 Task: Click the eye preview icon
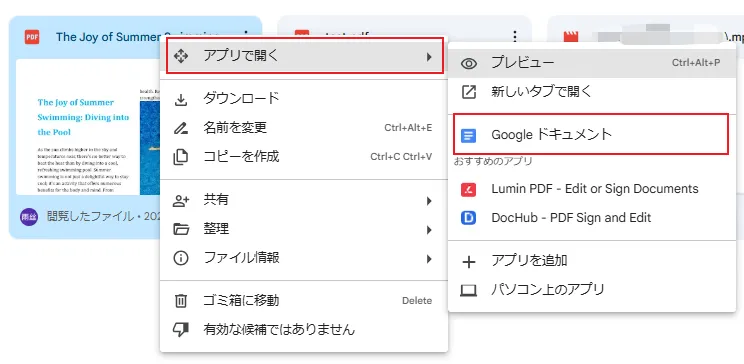pos(469,63)
